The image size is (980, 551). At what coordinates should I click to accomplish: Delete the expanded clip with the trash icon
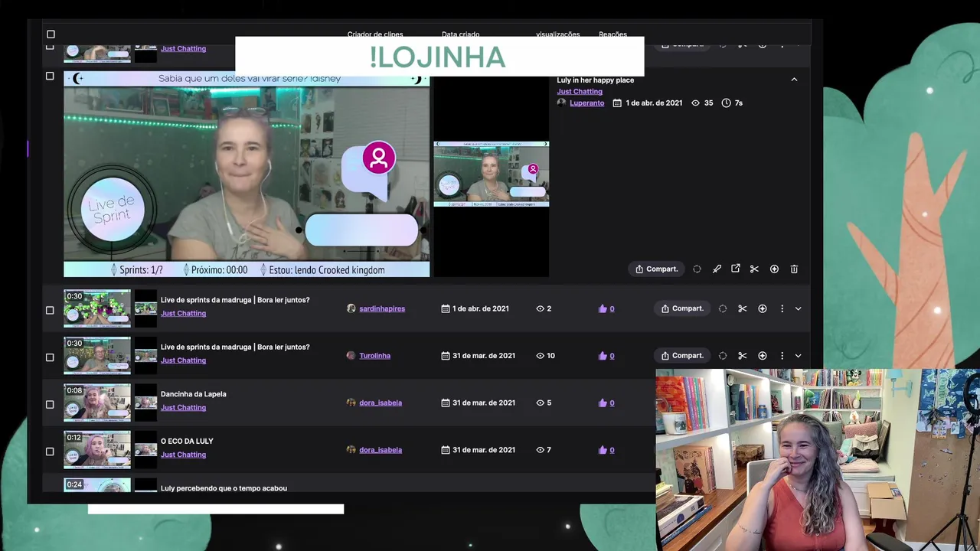pyautogui.click(x=794, y=269)
